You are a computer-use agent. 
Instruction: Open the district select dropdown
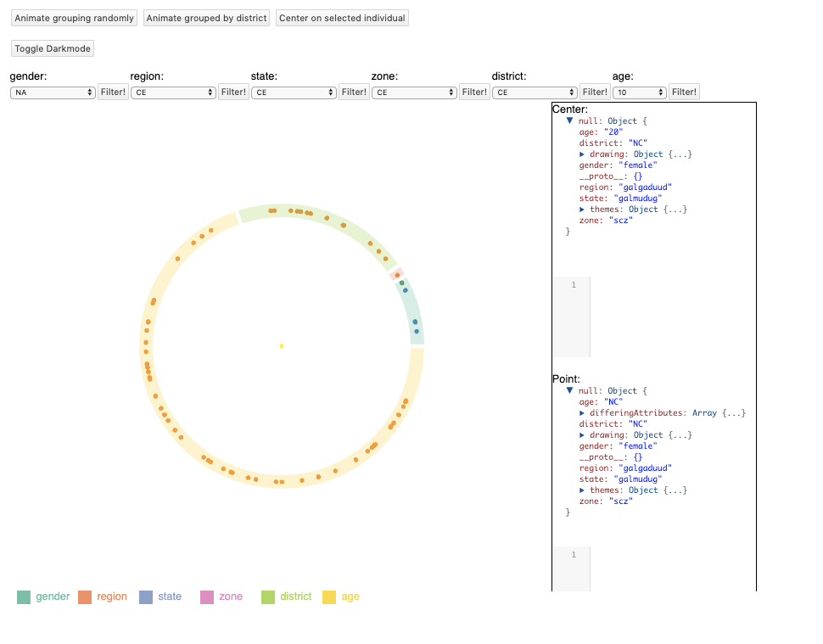[x=535, y=92]
